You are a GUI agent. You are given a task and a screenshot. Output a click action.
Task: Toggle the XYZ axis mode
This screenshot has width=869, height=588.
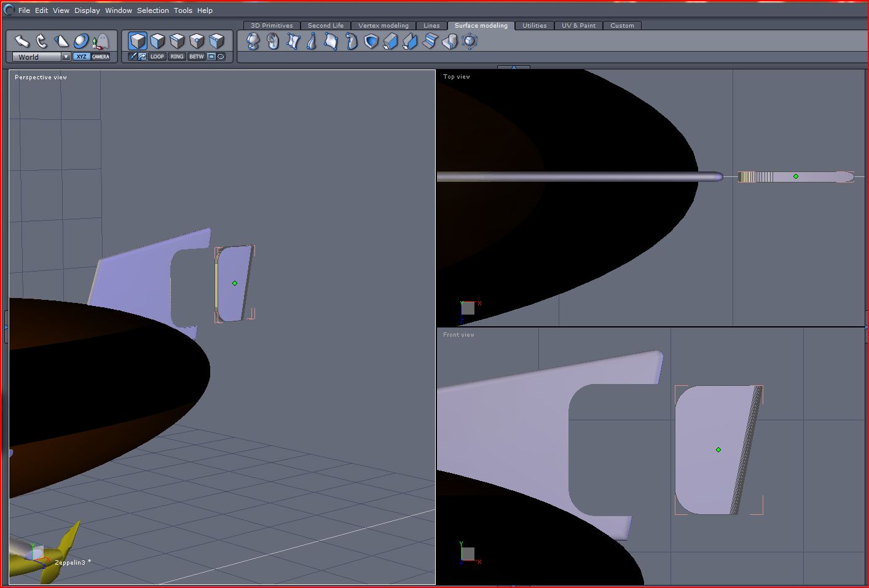pos(81,57)
